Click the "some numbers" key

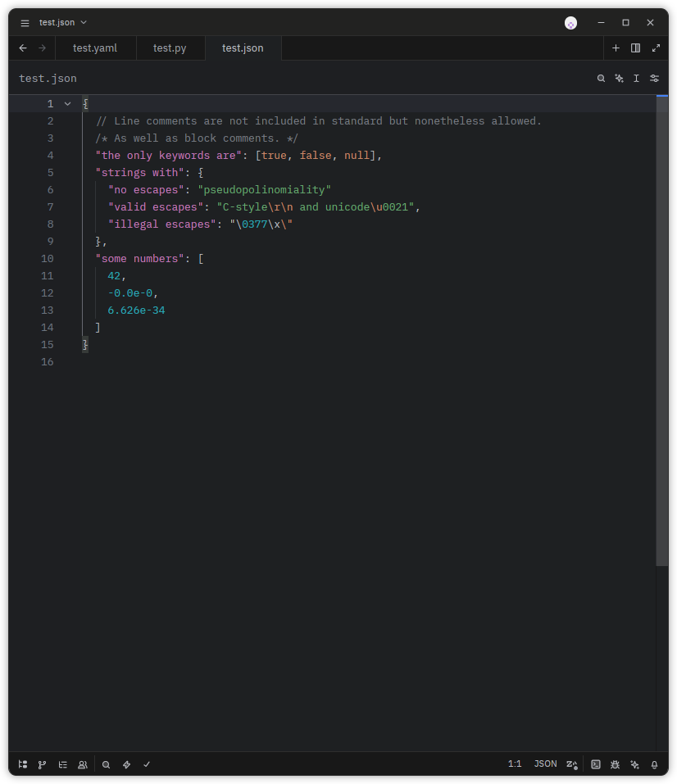pos(139,259)
